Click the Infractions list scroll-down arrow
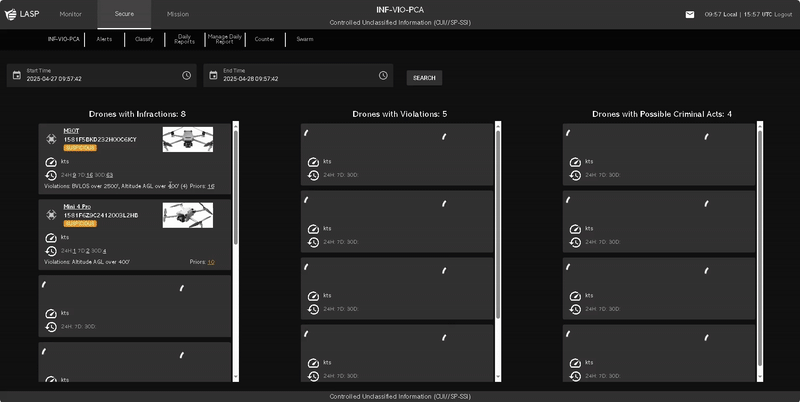The image size is (800, 402). coord(236,377)
